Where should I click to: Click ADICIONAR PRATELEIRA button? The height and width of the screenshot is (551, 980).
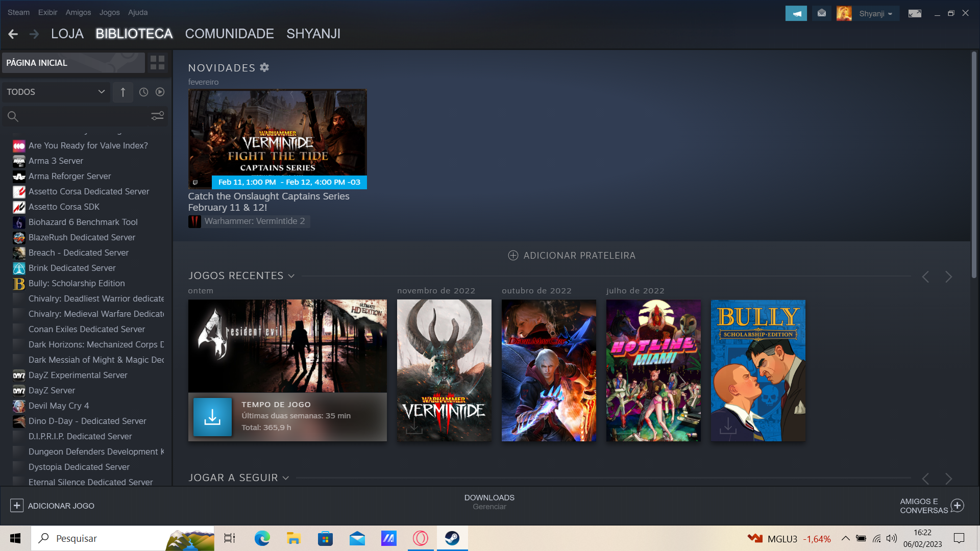coord(572,256)
